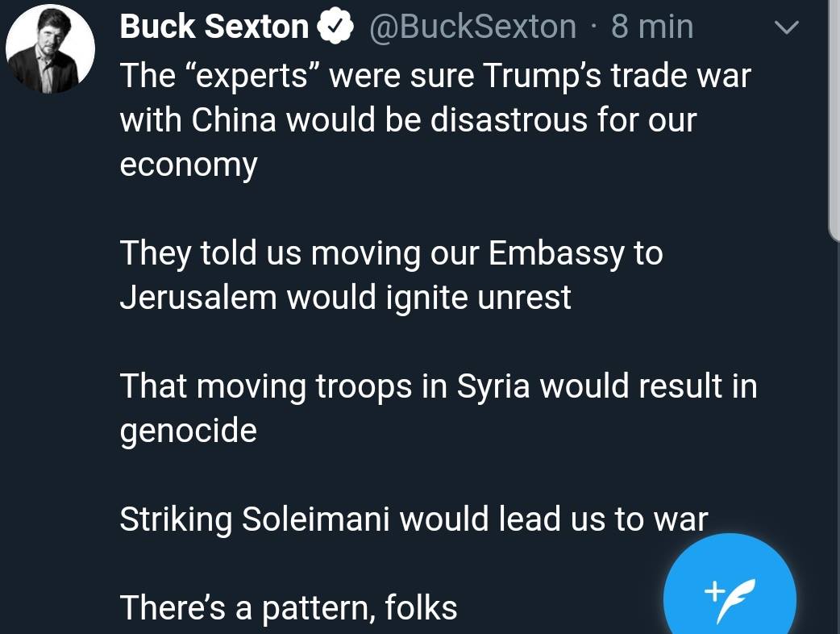Click the word "Jerusalem" in tweet
This screenshot has height=634, width=840.
(198, 298)
